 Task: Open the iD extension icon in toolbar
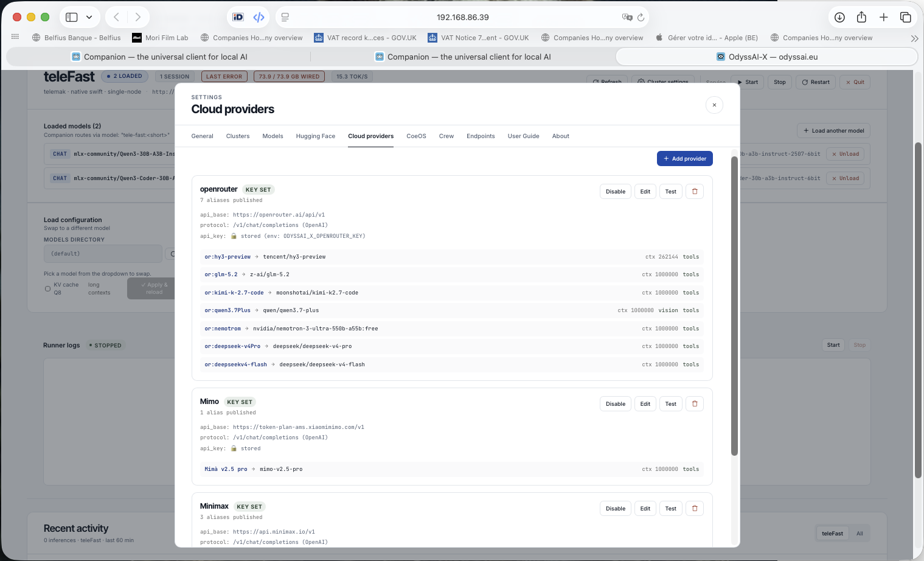[238, 17]
